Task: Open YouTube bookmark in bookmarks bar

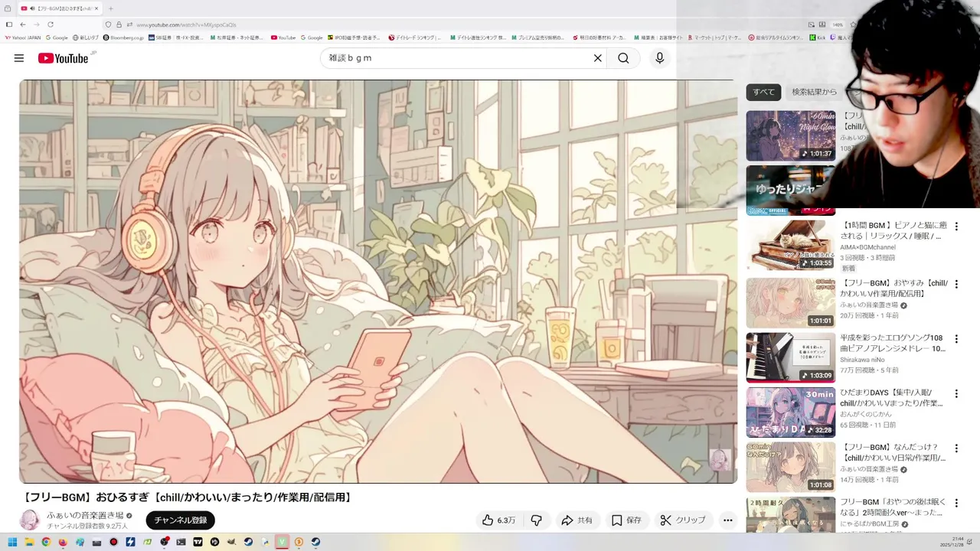Action: (x=283, y=37)
